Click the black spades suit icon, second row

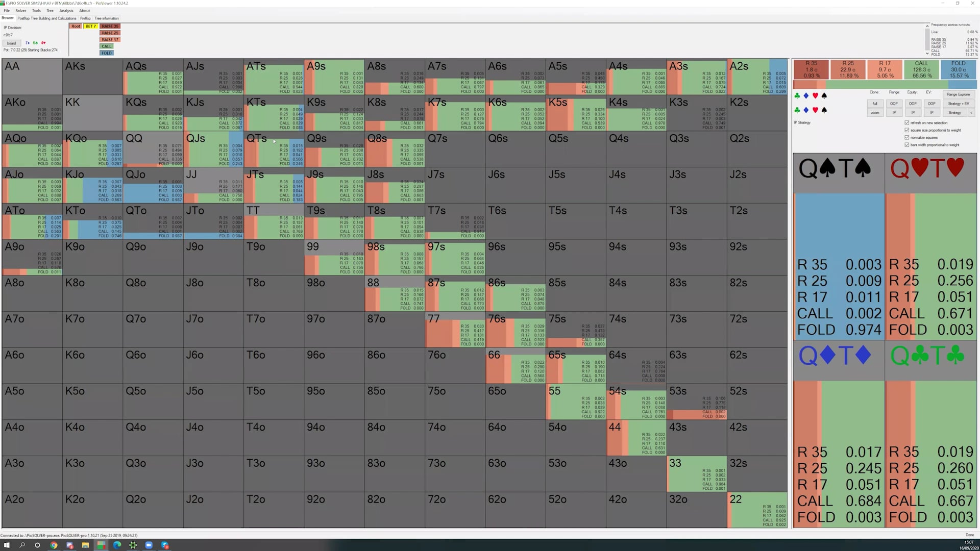824,110
